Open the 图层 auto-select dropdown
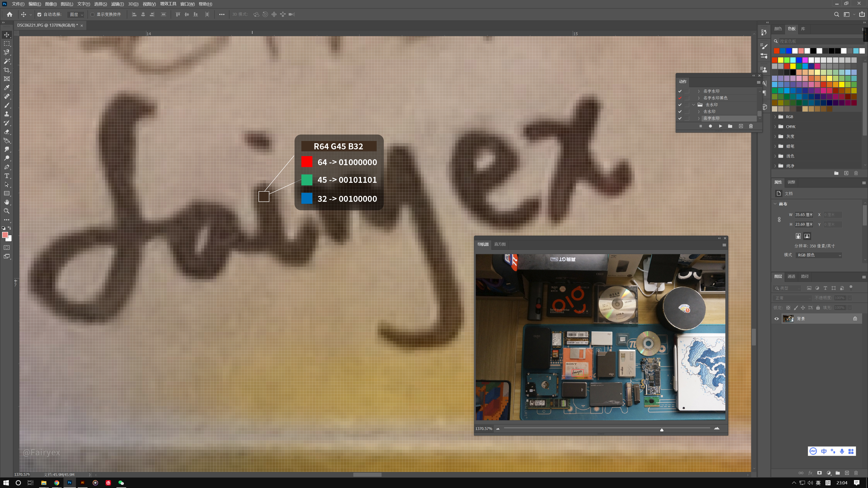 (76, 14)
